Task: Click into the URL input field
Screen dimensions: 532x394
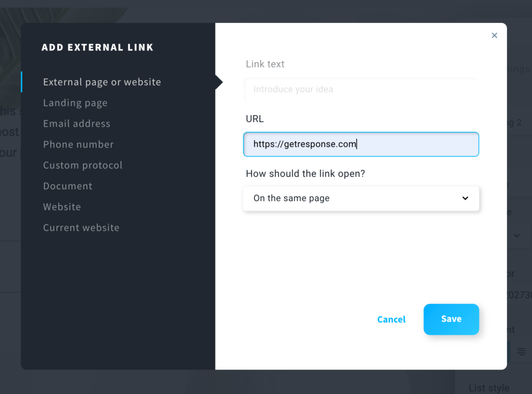Action: [x=361, y=144]
